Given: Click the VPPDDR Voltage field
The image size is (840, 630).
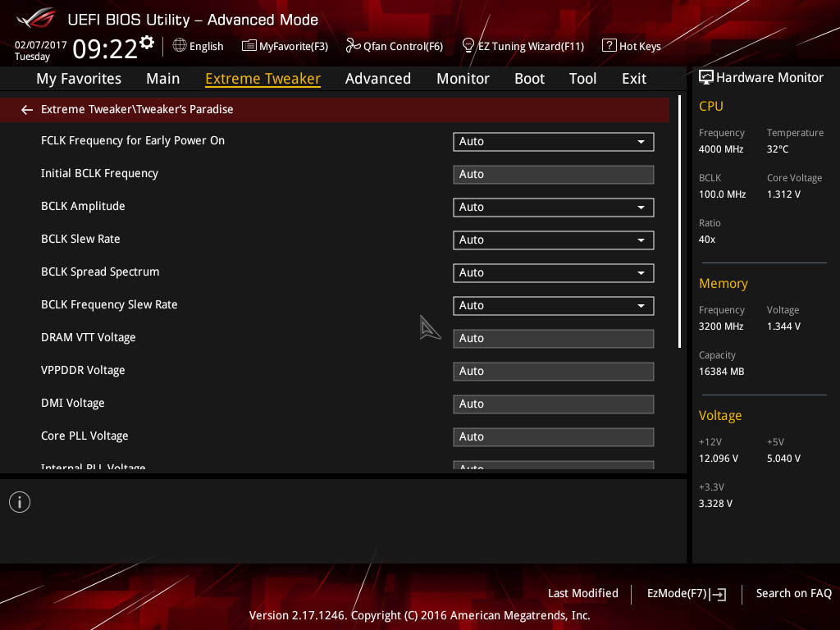Looking at the screenshot, I should [x=554, y=372].
